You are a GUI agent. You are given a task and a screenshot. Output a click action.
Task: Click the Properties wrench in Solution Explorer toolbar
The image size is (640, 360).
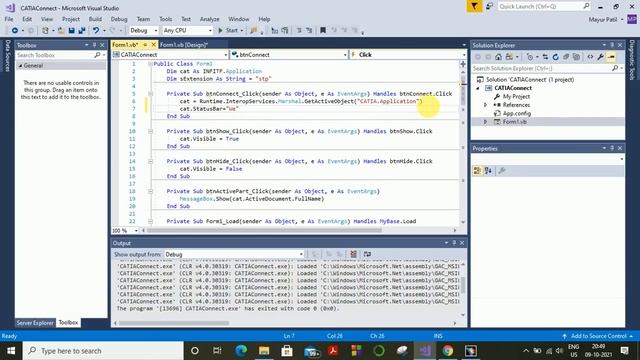[600, 57]
